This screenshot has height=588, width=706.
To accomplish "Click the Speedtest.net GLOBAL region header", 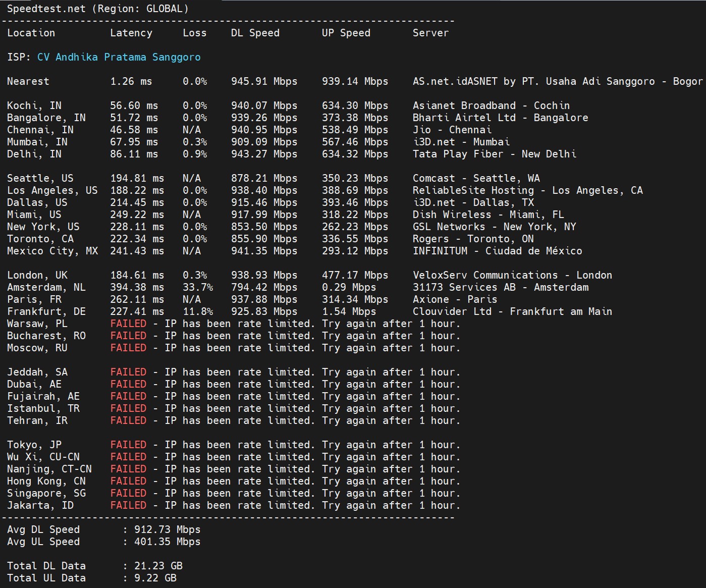I will point(98,8).
